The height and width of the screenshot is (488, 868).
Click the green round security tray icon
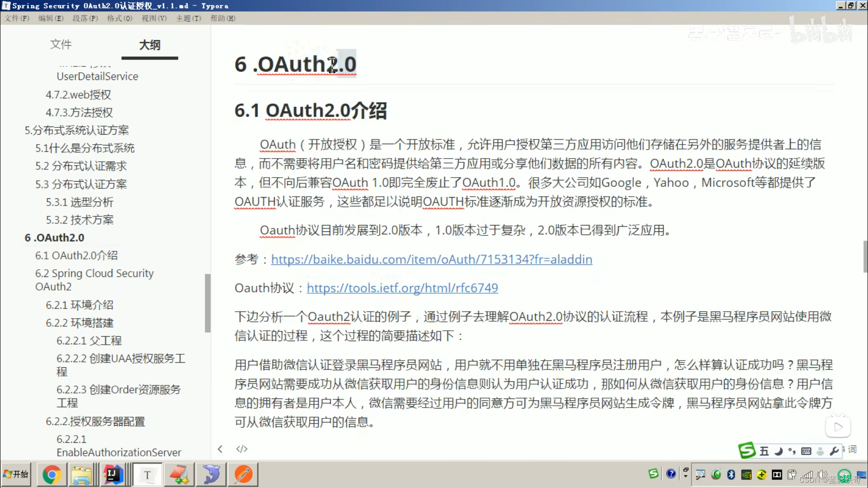pos(716,474)
